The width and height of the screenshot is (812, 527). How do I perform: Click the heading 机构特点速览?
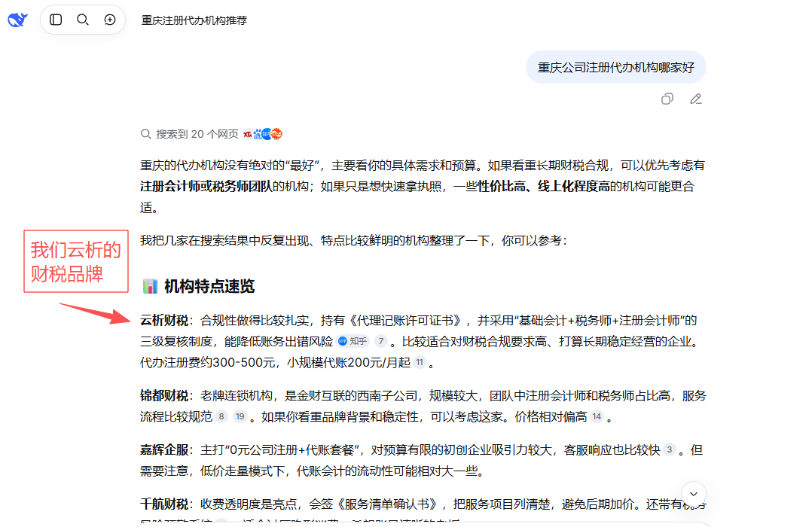tap(209, 286)
